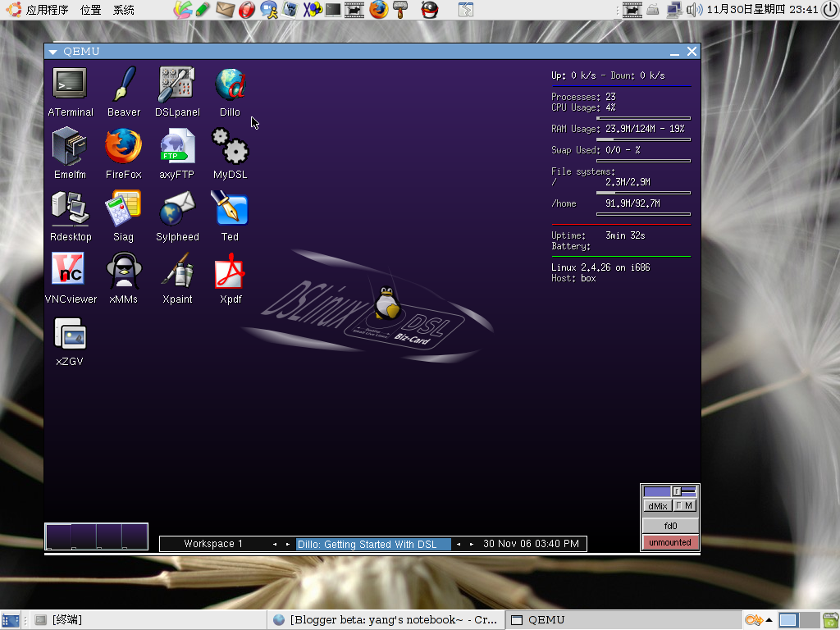Click the printer icon in the top tray
Image resolution: width=840 pixels, height=630 pixels.
point(652,9)
